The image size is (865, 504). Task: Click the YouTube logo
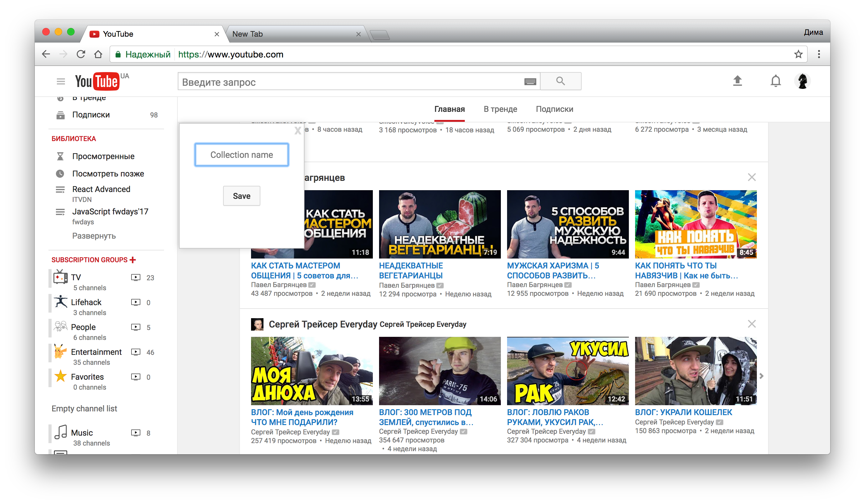tap(98, 81)
